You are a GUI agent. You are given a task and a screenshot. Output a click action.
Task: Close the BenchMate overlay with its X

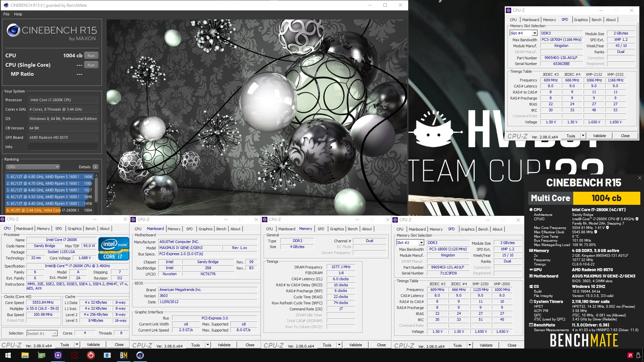[640, 178]
